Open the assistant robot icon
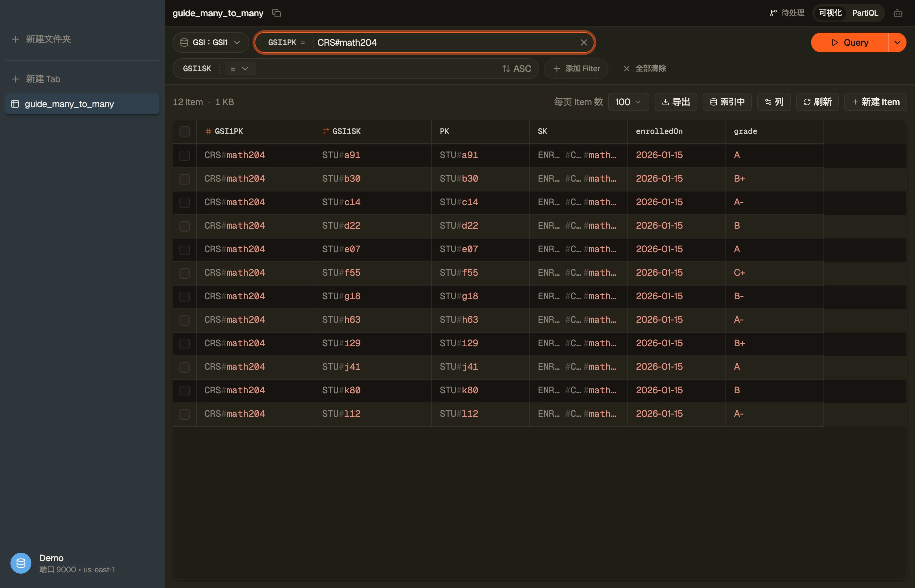915x588 pixels. pyautogui.click(x=898, y=13)
